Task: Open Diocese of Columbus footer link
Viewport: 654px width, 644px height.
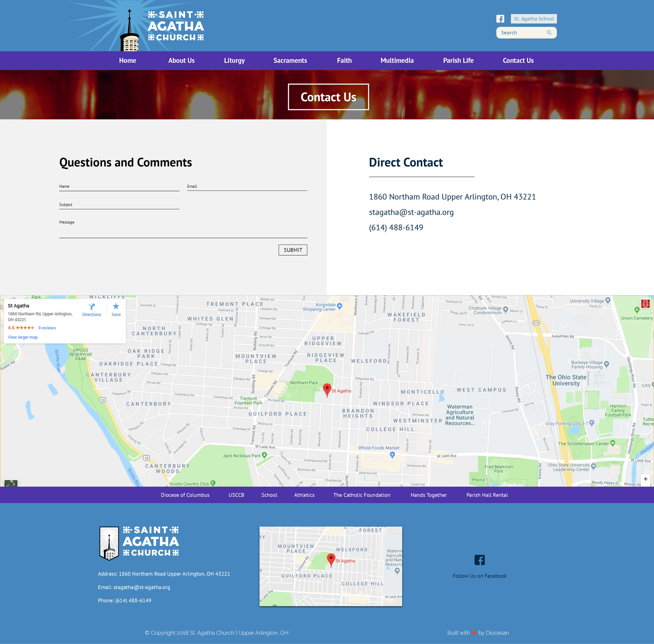Action: click(x=185, y=495)
